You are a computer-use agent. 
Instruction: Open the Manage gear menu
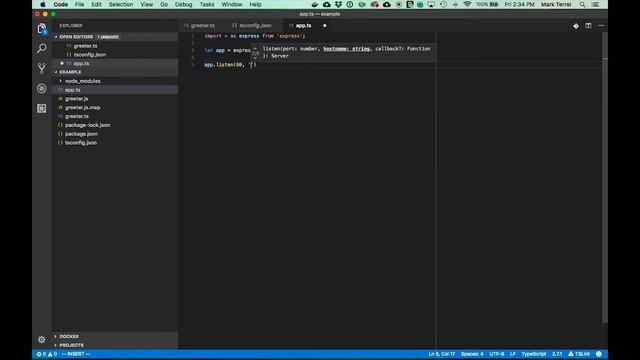point(42,340)
